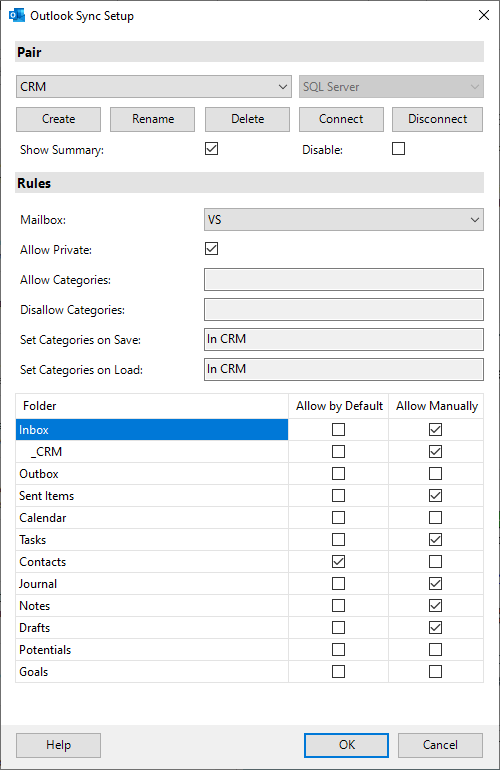500x770 pixels.
Task: Select the Journal folder row
Action: pos(152,584)
